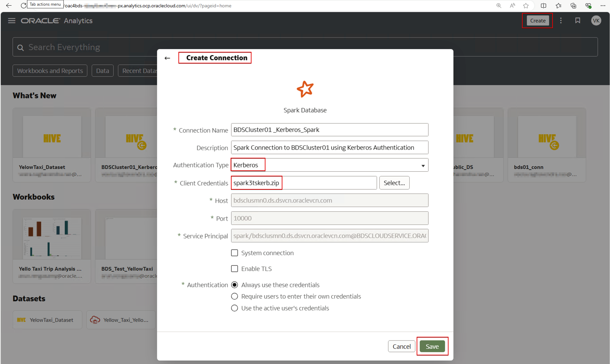Click Select... to choose client credentials file

[x=394, y=183]
